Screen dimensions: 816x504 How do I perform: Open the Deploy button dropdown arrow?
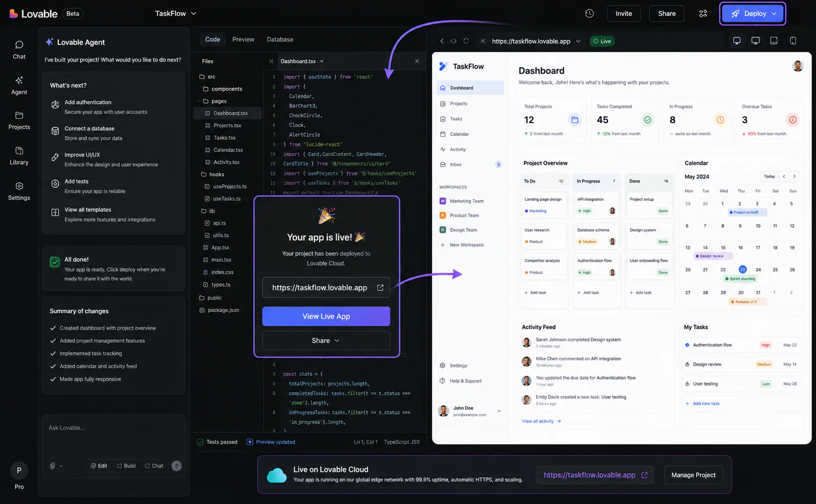pos(774,14)
